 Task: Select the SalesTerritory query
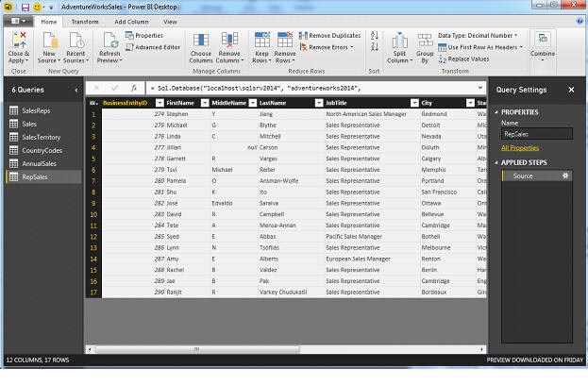point(43,137)
